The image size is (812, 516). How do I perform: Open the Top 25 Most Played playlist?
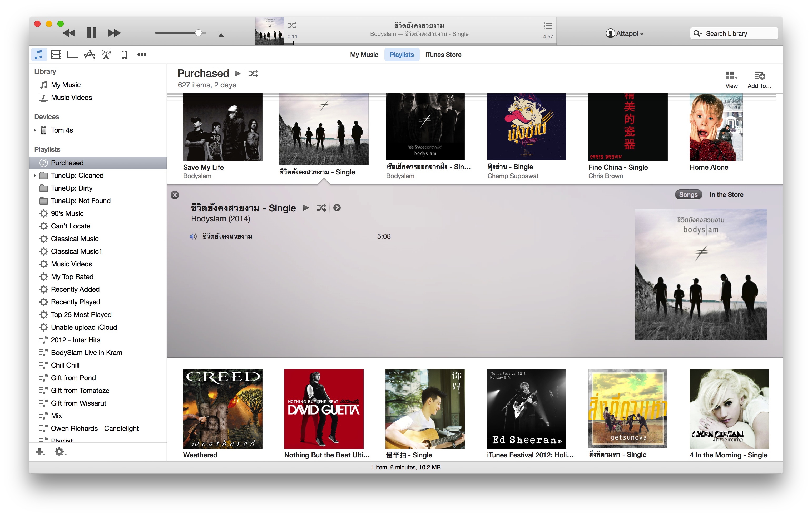tap(98, 314)
